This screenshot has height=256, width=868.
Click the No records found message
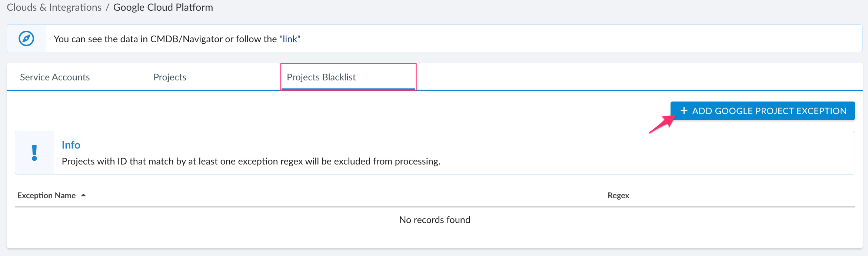coord(434,219)
